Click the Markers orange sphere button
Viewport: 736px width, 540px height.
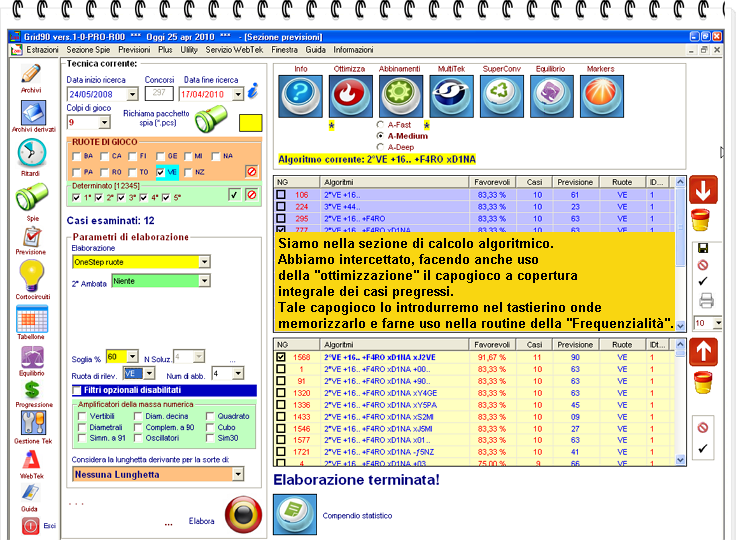[x=602, y=96]
